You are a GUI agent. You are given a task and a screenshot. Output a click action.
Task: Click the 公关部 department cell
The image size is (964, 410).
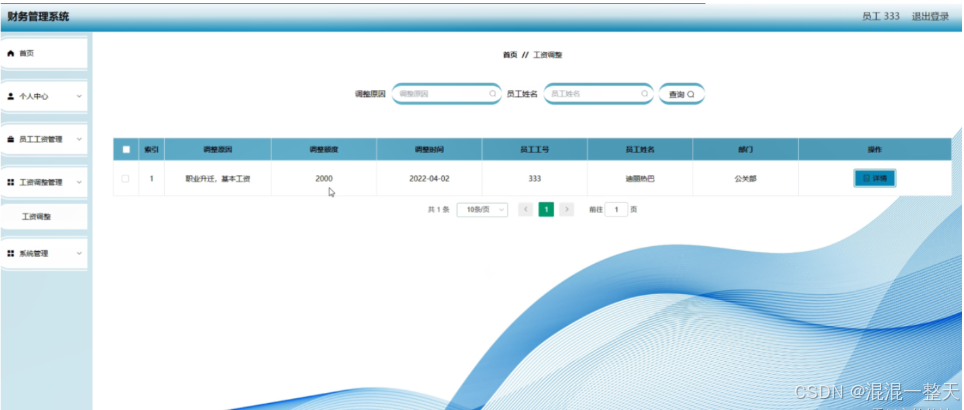pos(745,179)
